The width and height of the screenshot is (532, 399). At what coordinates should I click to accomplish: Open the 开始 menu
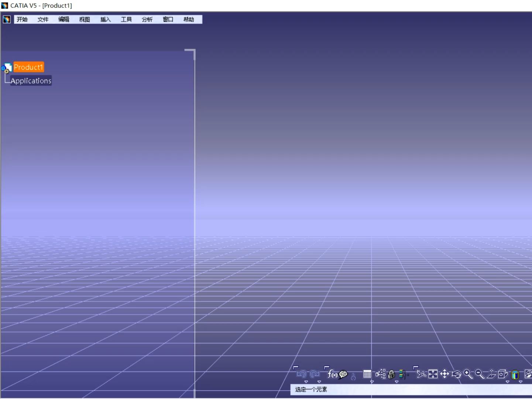pos(22,19)
